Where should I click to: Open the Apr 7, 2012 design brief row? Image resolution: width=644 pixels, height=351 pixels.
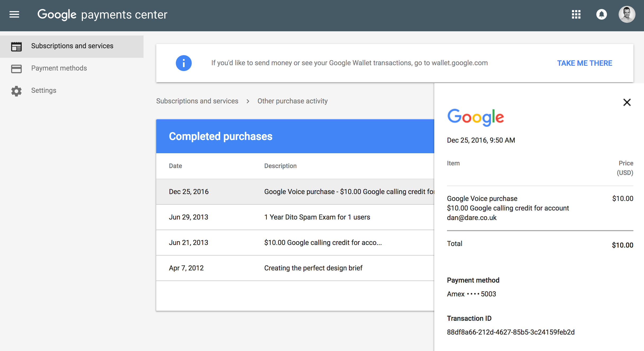coord(295,268)
